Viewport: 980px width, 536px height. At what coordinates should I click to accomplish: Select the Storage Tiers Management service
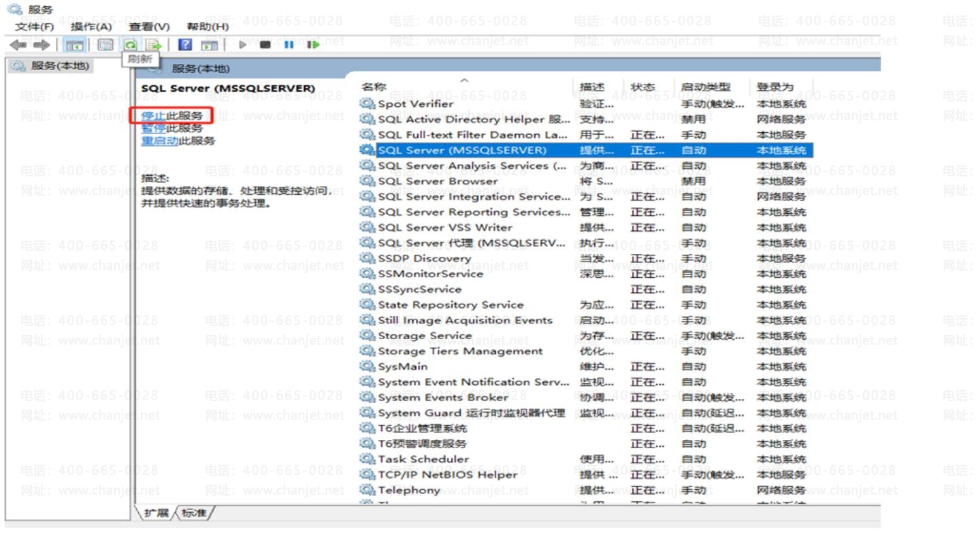(x=585, y=351)
